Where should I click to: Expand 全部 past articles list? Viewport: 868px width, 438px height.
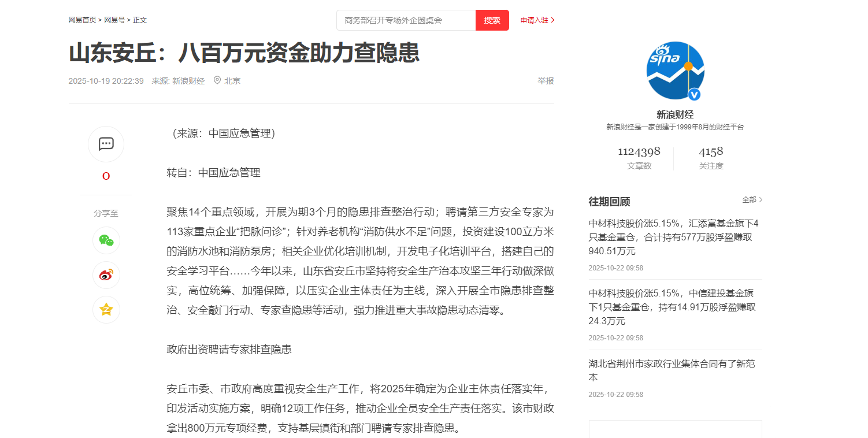[x=752, y=200]
